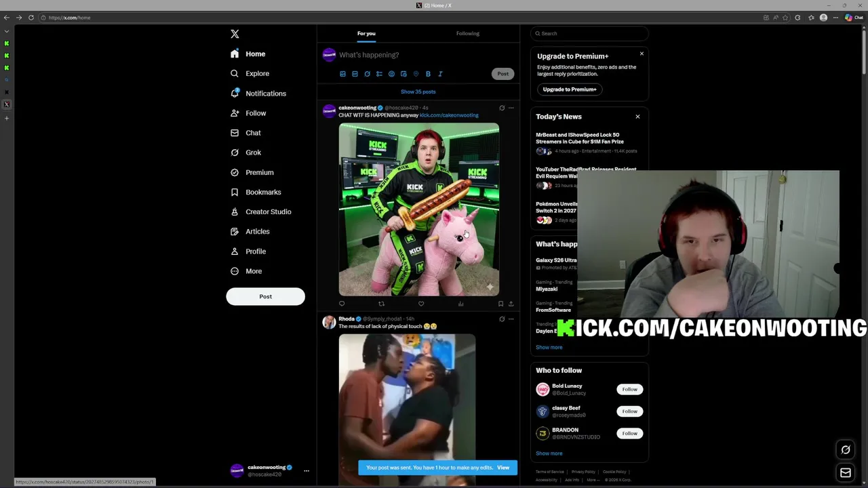Open Copilot Chat in browser toolbar
The image size is (868, 488).
click(x=854, y=18)
